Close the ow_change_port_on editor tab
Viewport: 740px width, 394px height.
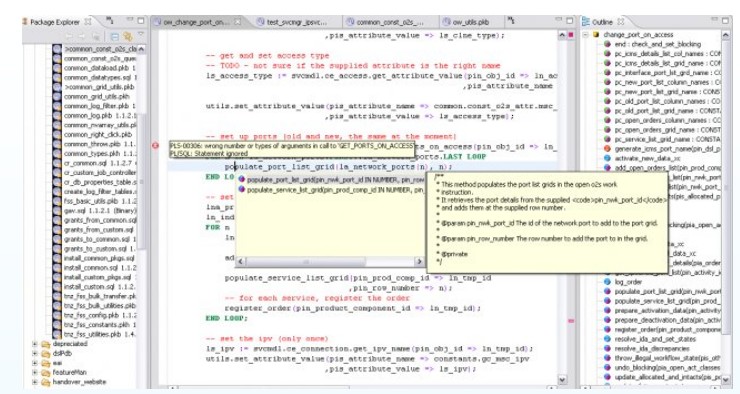[x=237, y=22]
